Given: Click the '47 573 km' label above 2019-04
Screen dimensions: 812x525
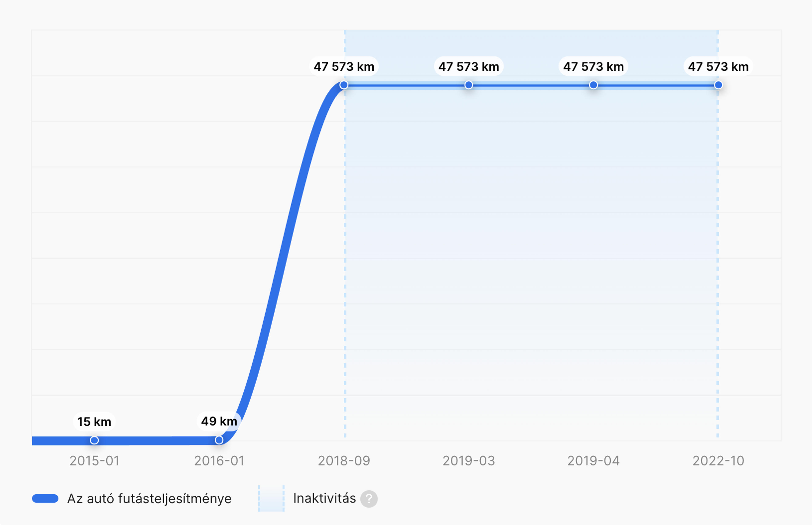Looking at the screenshot, I should 594,66.
